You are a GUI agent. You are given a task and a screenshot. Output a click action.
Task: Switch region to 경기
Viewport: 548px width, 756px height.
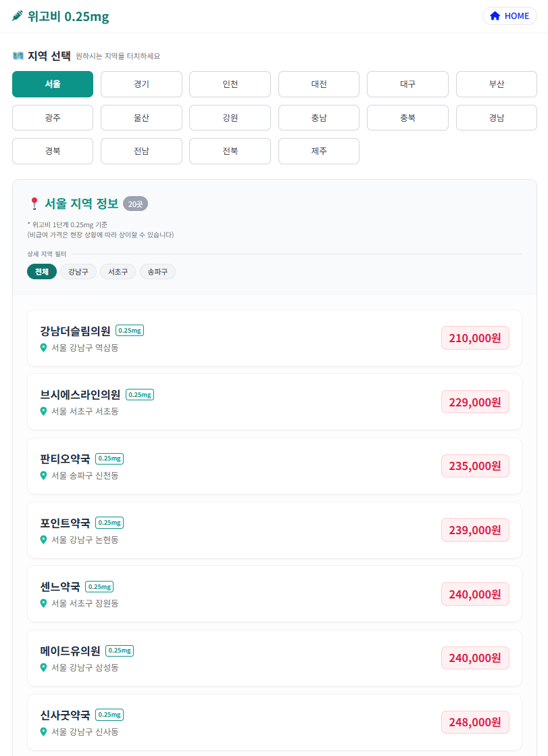141,85
